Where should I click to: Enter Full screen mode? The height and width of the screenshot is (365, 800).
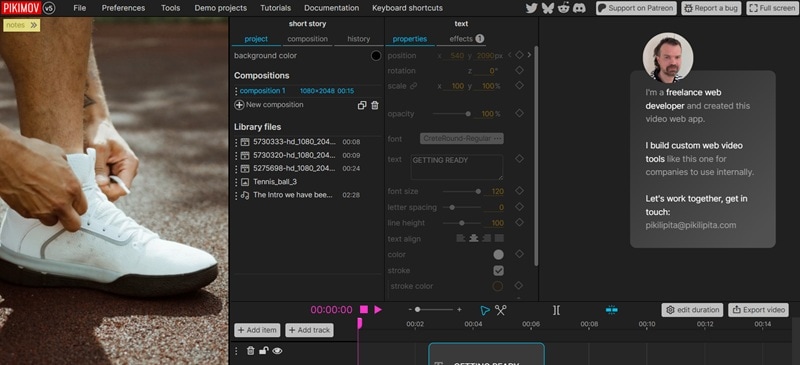pos(772,8)
